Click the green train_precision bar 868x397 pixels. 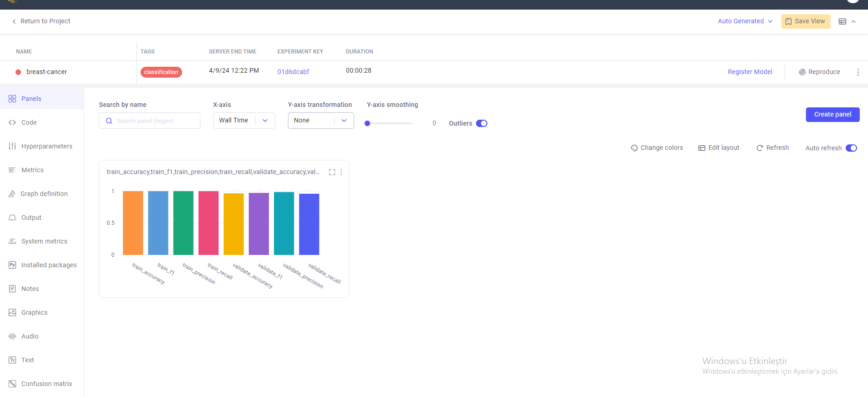(183, 223)
